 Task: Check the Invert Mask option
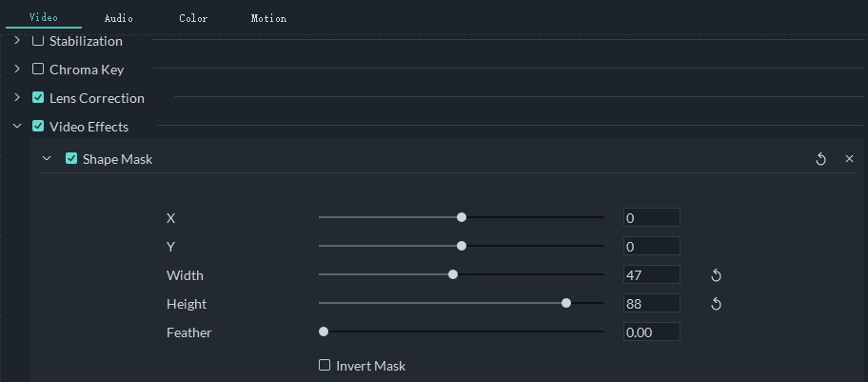coord(325,365)
